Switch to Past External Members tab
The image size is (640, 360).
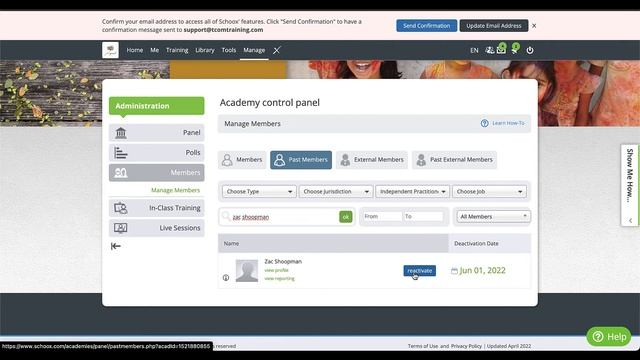[454, 160]
